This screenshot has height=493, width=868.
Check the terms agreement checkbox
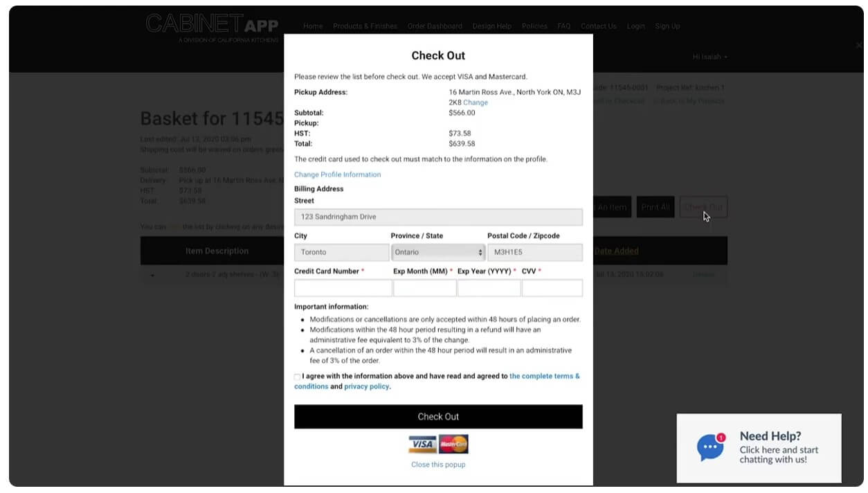(x=297, y=377)
